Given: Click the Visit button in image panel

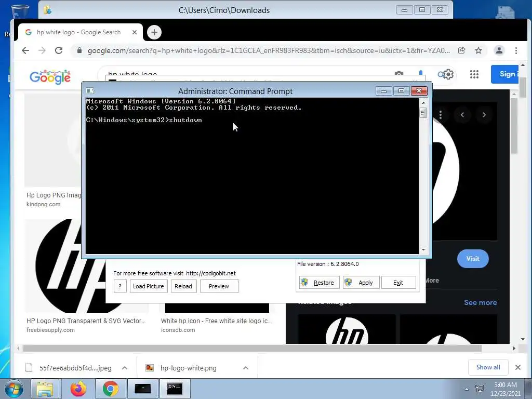Looking at the screenshot, I should (x=473, y=259).
